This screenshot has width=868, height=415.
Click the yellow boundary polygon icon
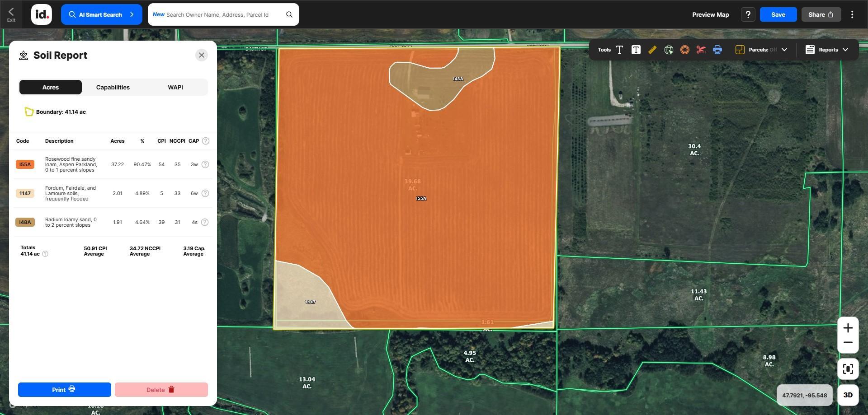29,112
